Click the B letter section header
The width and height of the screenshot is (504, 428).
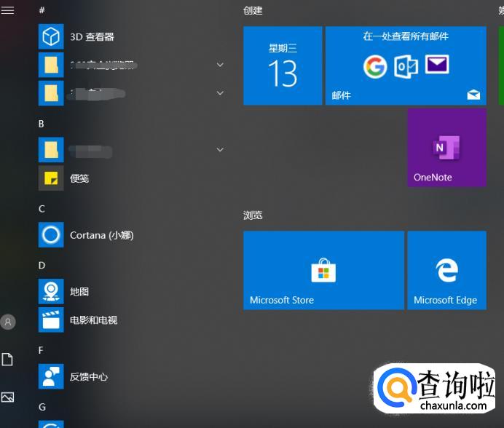[x=41, y=124]
